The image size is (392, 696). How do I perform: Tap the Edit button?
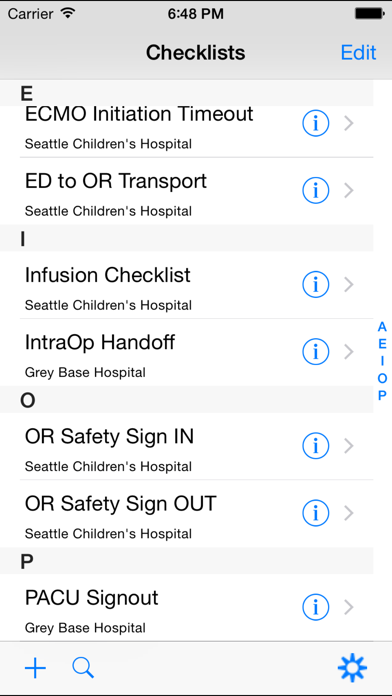359,52
